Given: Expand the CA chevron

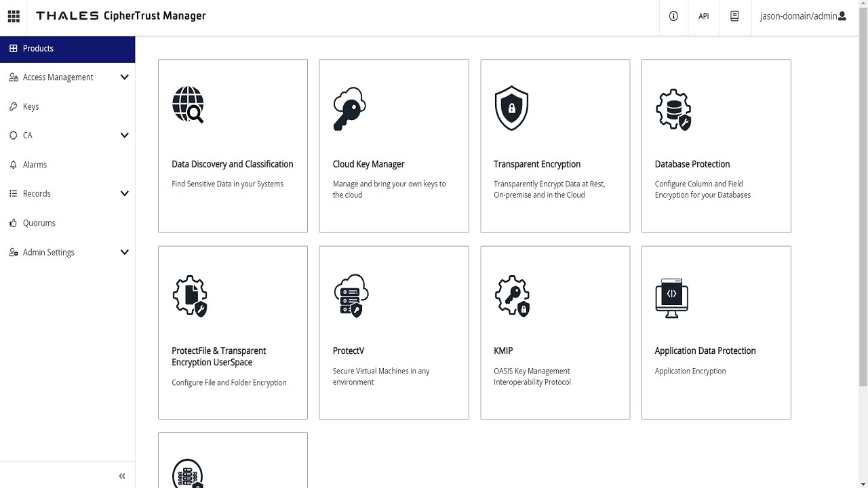Looking at the screenshot, I should click(124, 136).
